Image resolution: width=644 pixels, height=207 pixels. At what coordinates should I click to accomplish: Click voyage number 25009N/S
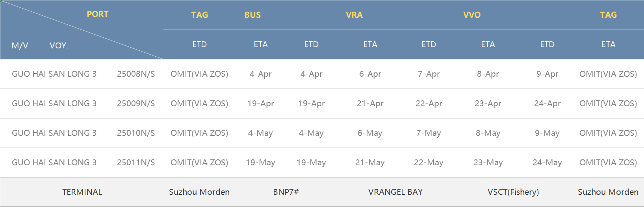coord(136,103)
